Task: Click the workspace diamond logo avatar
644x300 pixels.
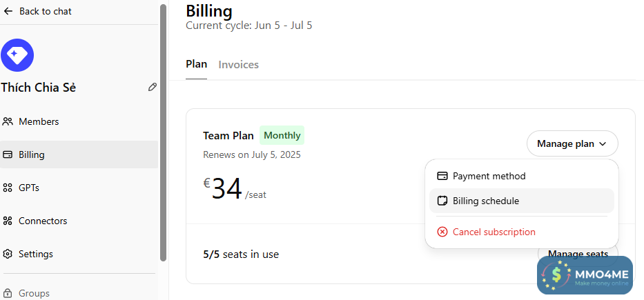Action: click(17, 56)
